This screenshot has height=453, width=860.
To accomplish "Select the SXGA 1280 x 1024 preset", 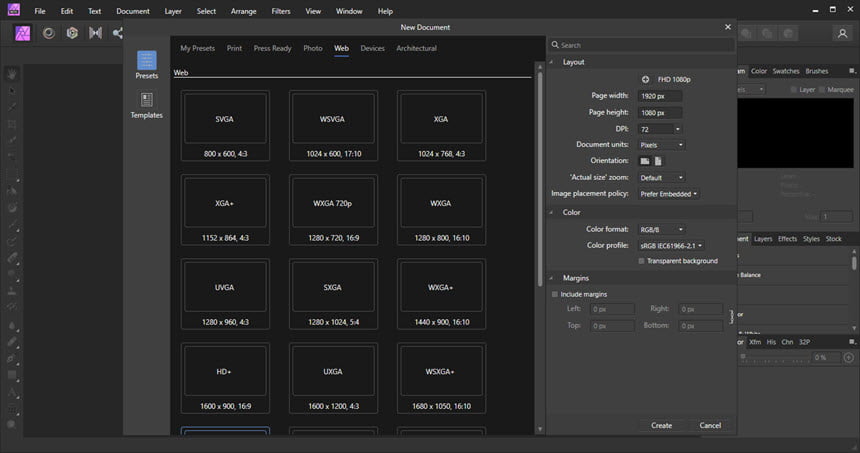I will pos(333,294).
